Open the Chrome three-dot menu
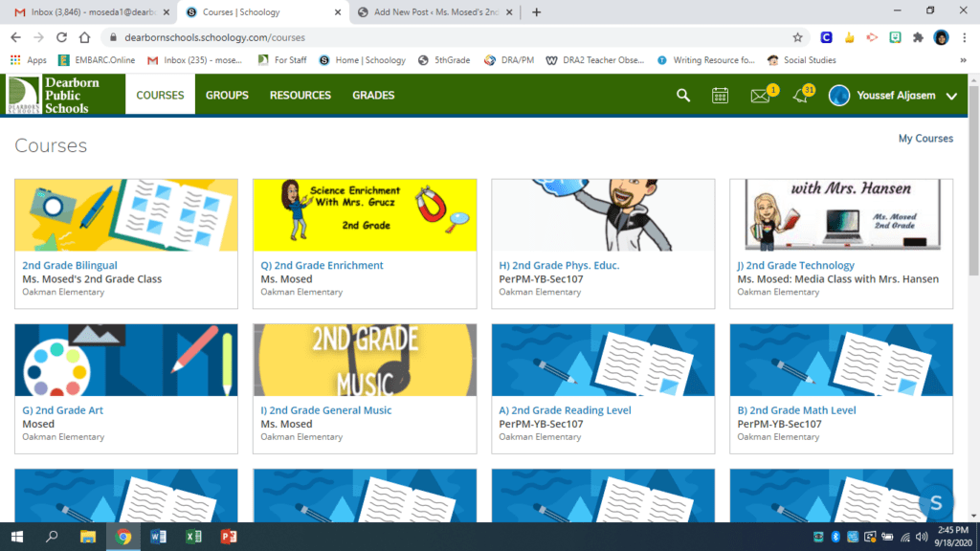Screen dimensions: 980x551 pos(965,37)
